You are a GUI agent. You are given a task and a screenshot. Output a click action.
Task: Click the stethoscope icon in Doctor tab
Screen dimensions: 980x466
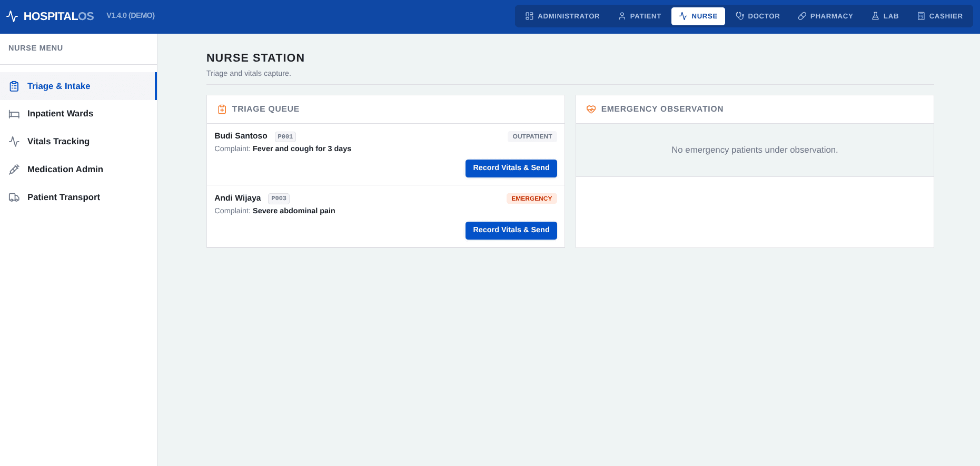(740, 16)
